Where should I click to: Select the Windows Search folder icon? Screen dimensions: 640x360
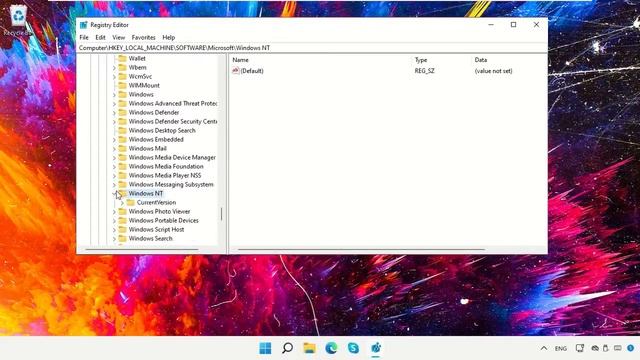tap(122, 238)
